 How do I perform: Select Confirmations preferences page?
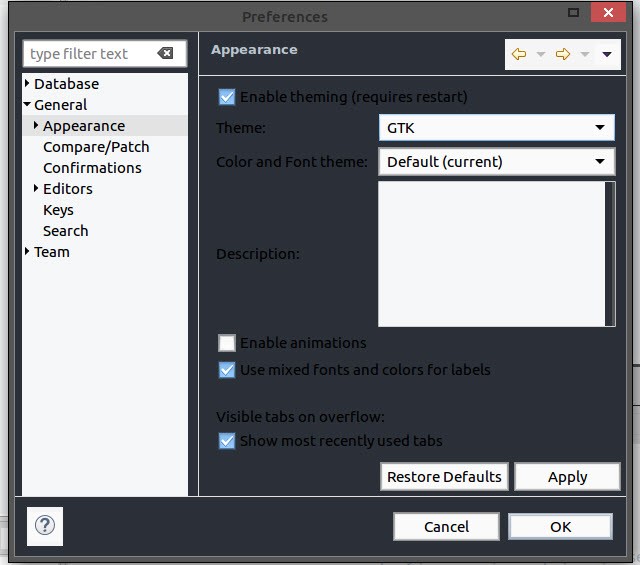point(92,168)
